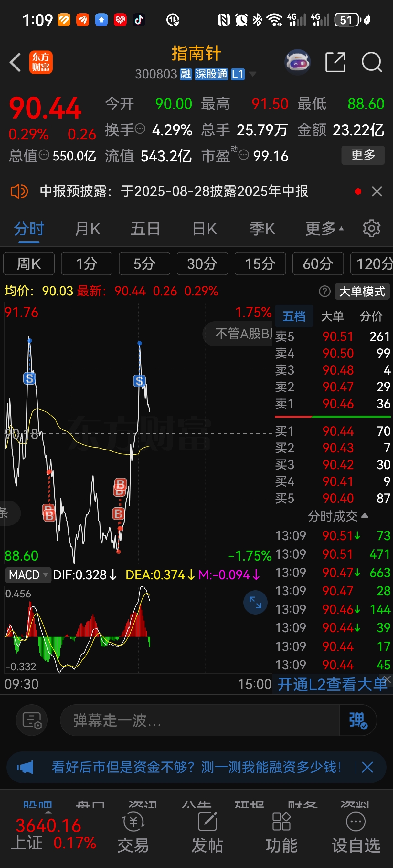Expand stock code dropdown arrow
The height and width of the screenshot is (868, 393).
[252, 74]
